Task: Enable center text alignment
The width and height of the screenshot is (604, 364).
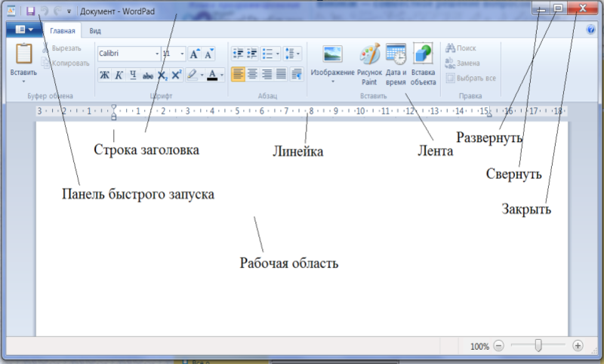Action: [x=253, y=74]
